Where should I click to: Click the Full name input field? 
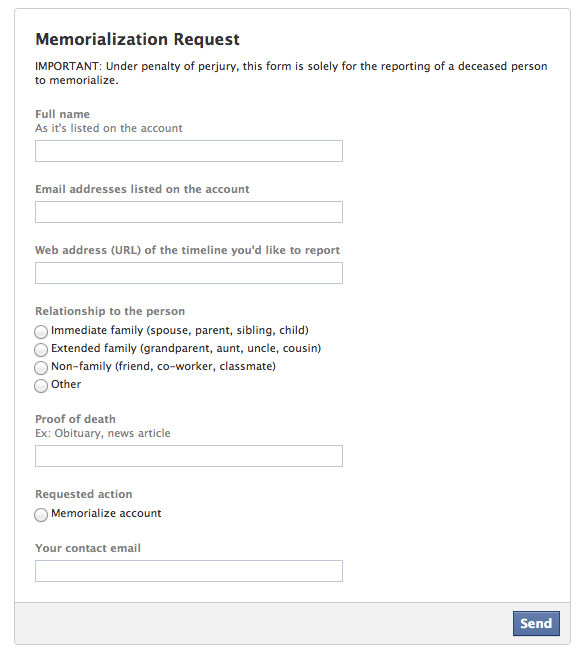point(189,151)
